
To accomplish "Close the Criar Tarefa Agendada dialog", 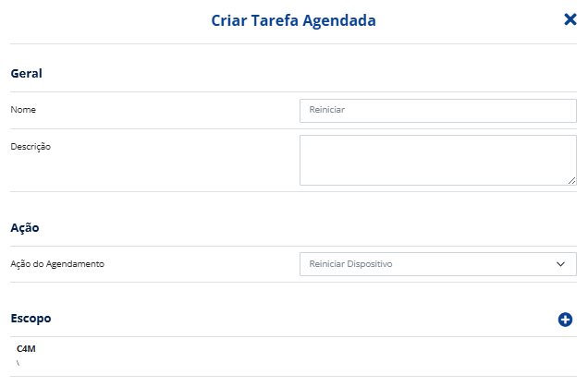I will pyautogui.click(x=570, y=19).
